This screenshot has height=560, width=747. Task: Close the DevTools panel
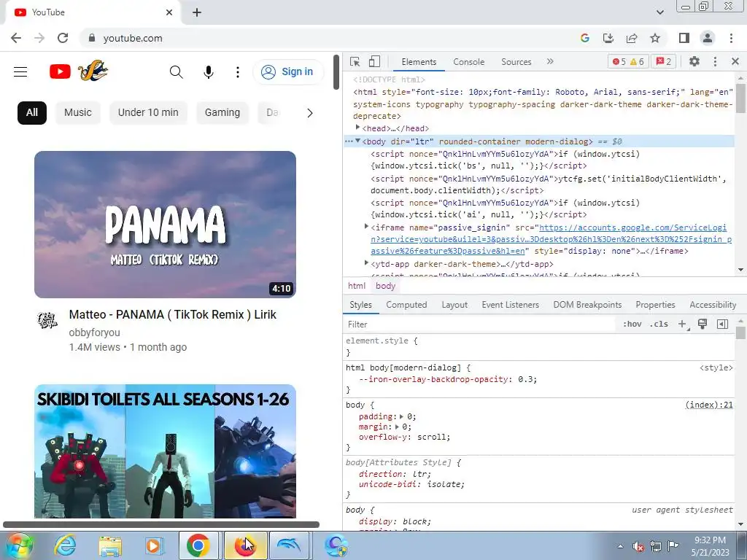[x=735, y=61]
